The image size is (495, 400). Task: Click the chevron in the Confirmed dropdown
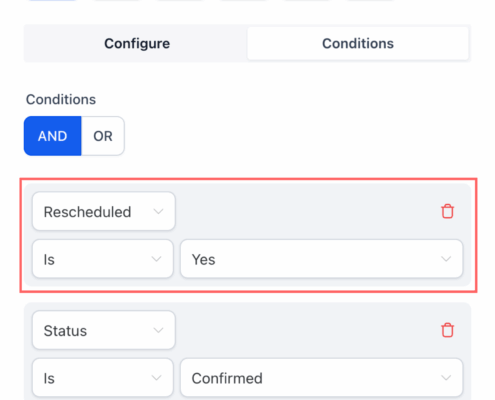(446, 378)
